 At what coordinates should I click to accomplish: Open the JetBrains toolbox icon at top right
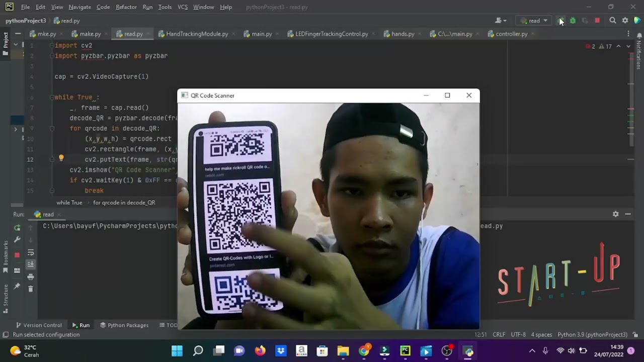(637, 21)
